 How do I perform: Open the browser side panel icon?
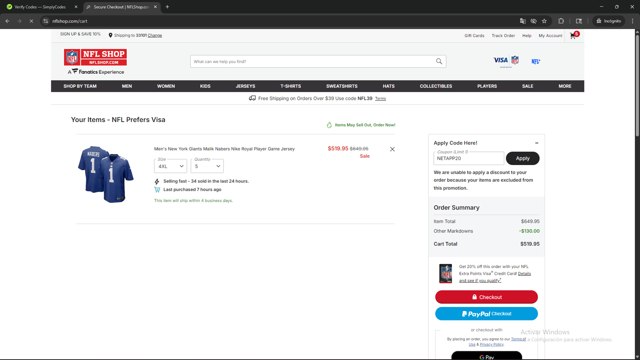click(x=579, y=21)
